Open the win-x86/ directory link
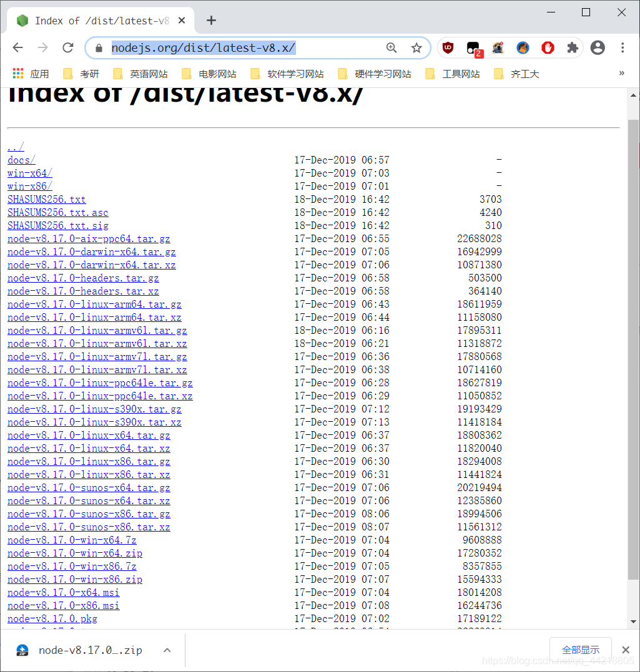 (x=30, y=186)
